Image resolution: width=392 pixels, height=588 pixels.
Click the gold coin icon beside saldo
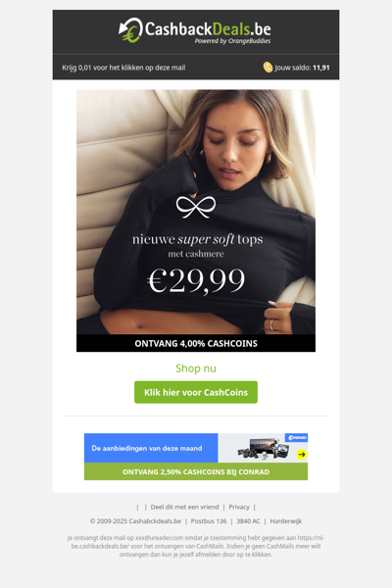(x=268, y=67)
